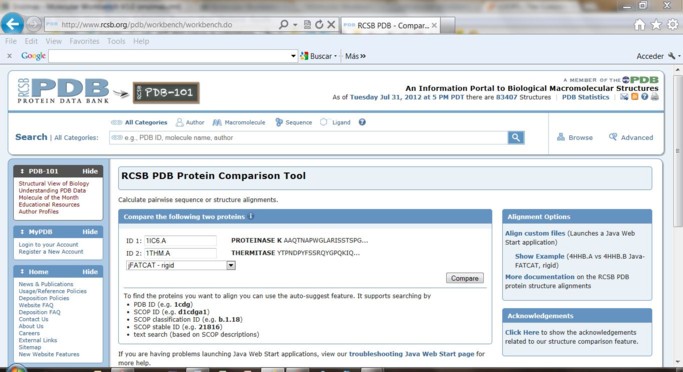Open the browser home icon
Image resolution: width=683 pixels, height=372 pixels.
639,25
